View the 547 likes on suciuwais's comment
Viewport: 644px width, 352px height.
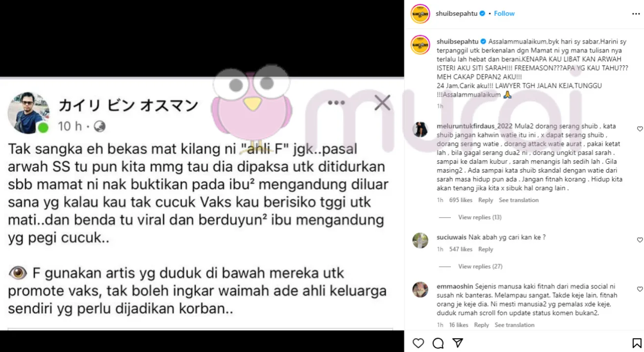pos(461,249)
